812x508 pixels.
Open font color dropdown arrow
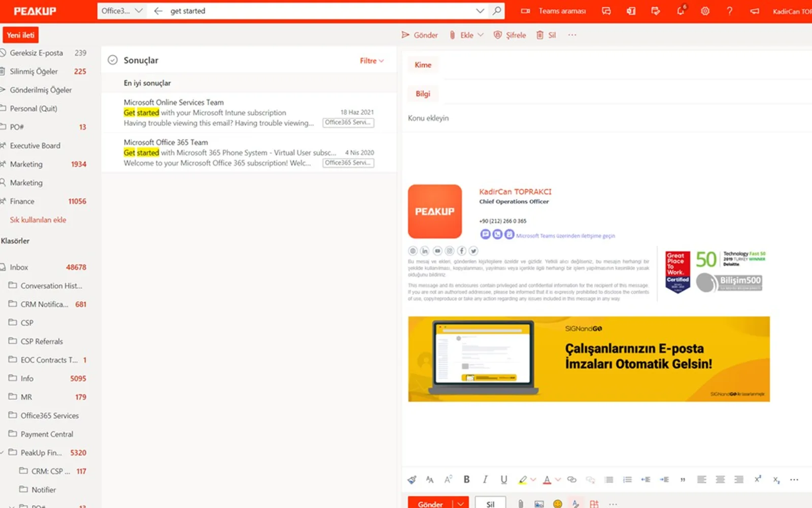tap(558, 480)
